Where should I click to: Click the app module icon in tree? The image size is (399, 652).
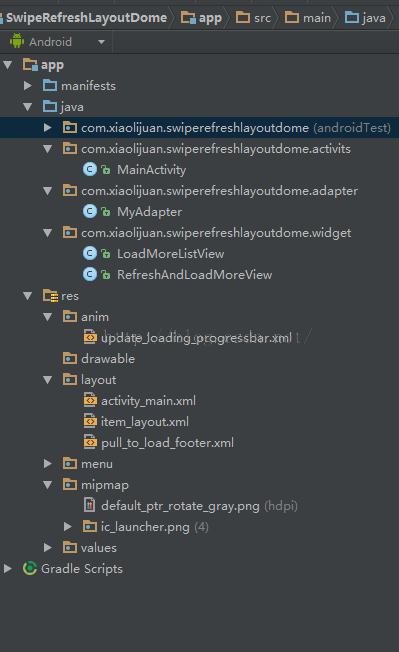pyautogui.click(x=30, y=64)
